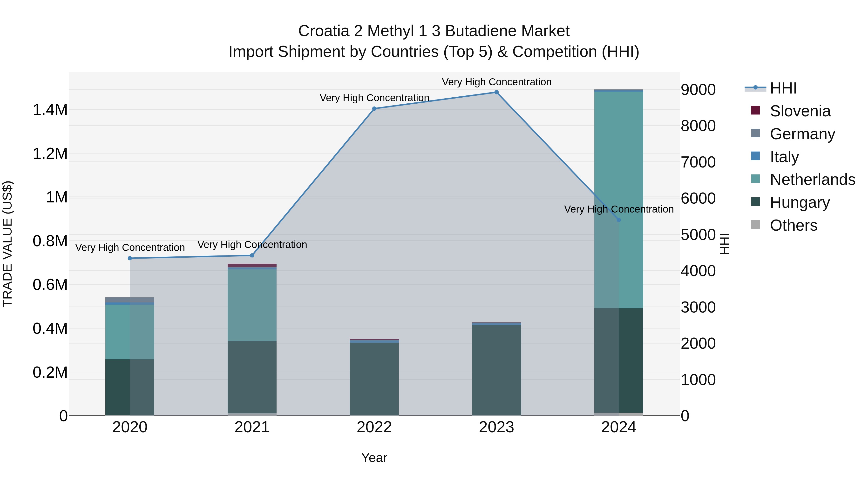Click the 0.2M left axis tick
The width and height of the screenshot is (868, 488).
pos(50,372)
